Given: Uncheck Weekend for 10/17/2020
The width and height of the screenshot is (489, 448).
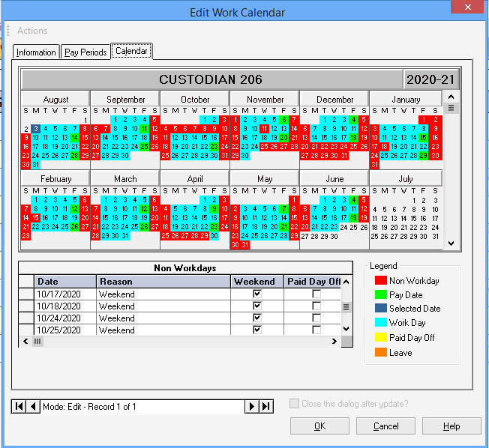Looking at the screenshot, I should pos(257,294).
